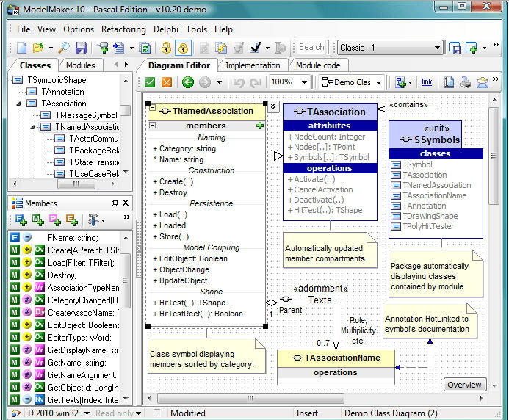Screen dimensions: 509x420
Task: Click the green checkmark icon in diagram toolbar
Action: (x=151, y=82)
